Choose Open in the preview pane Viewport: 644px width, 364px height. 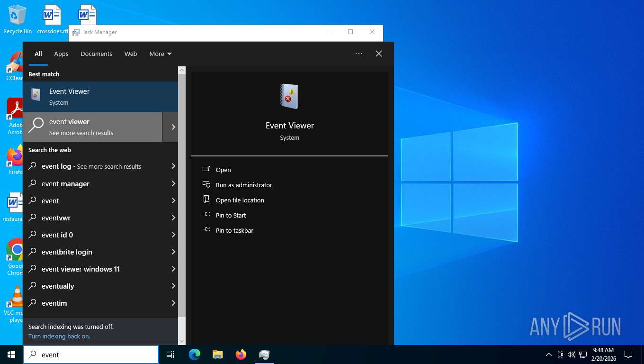(x=224, y=170)
